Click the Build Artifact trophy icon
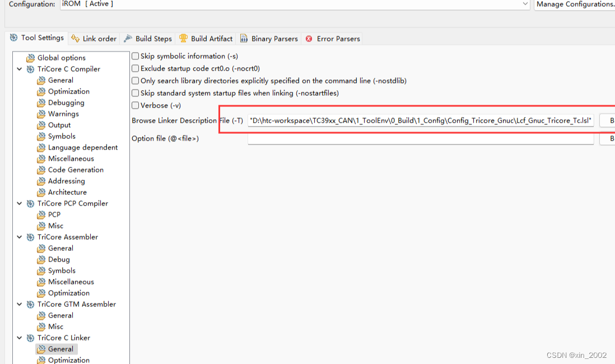 pyautogui.click(x=183, y=38)
